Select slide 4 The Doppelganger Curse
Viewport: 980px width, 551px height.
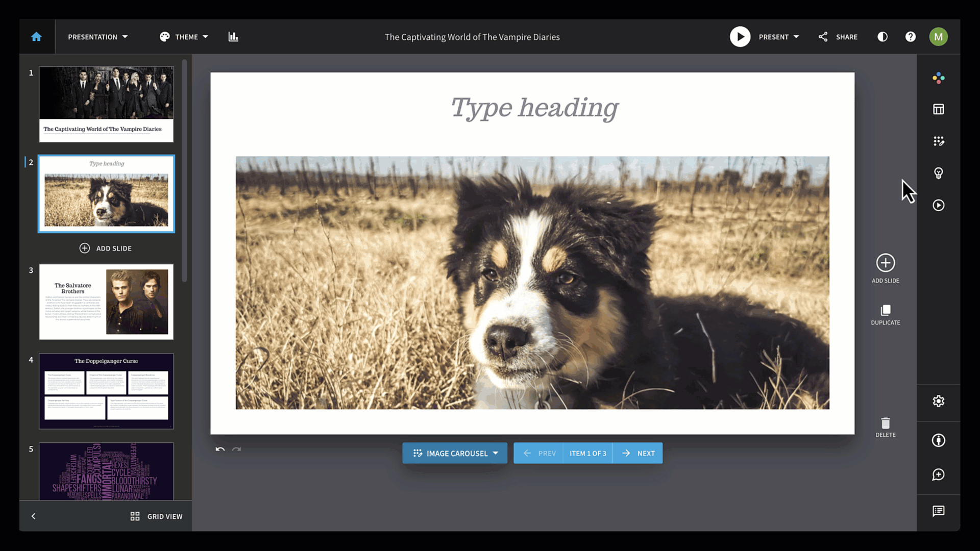pos(106,391)
